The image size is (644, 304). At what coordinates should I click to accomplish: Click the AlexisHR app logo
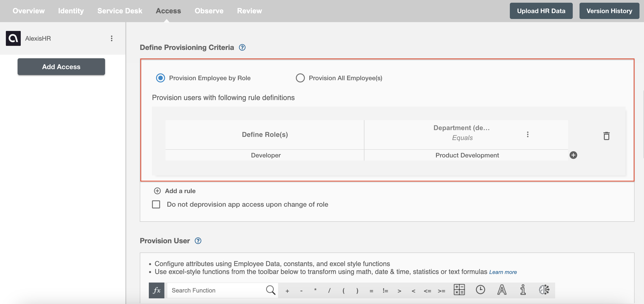click(13, 38)
